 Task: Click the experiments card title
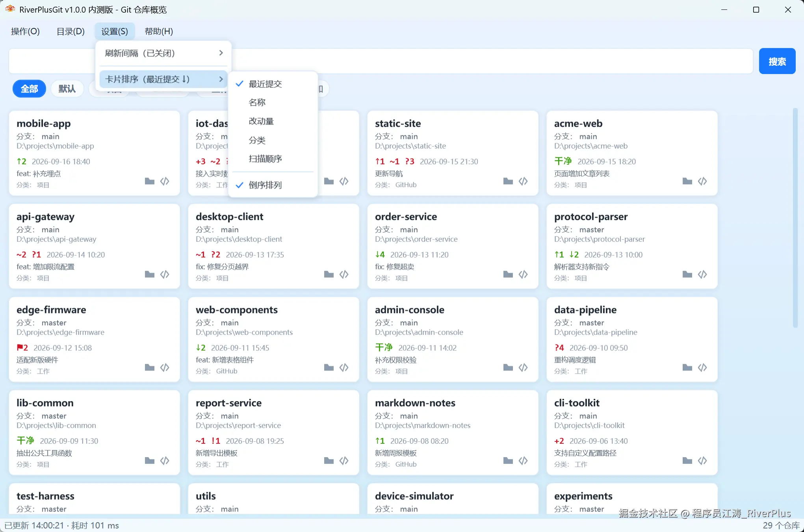(583, 496)
